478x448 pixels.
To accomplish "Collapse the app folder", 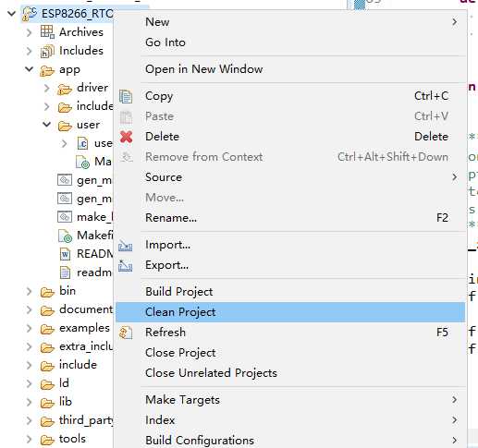I will [29, 69].
